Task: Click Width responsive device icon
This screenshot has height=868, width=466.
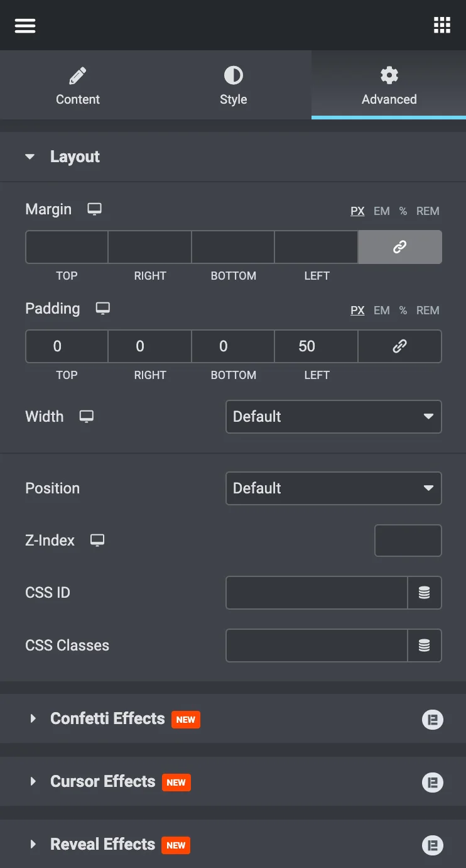Action: click(87, 417)
